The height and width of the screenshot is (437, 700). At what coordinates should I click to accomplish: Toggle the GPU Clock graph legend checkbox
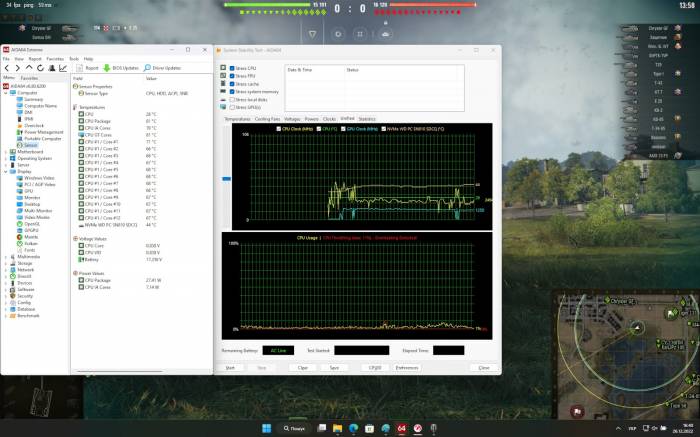click(x=343, y=129)
